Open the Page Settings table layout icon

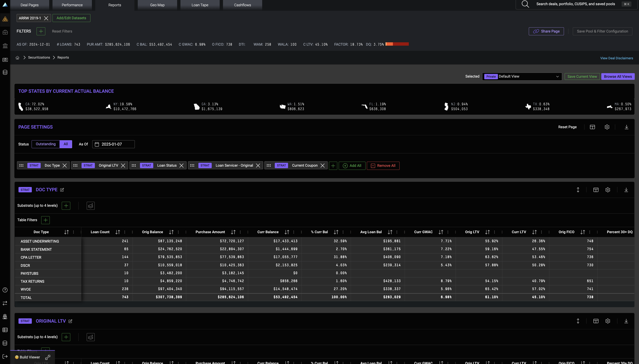(592, 127)
